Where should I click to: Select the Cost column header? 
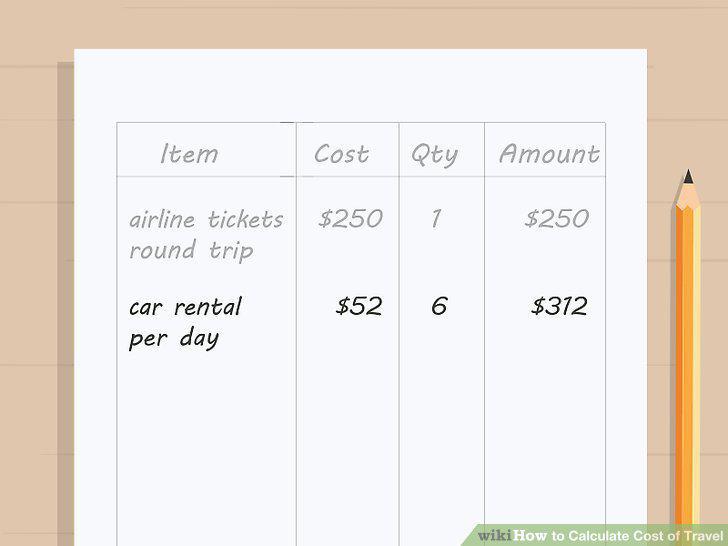click(342, 154)
